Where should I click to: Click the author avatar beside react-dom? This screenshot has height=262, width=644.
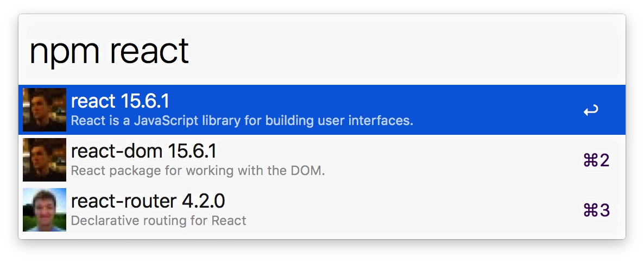(x=45, y=160)
